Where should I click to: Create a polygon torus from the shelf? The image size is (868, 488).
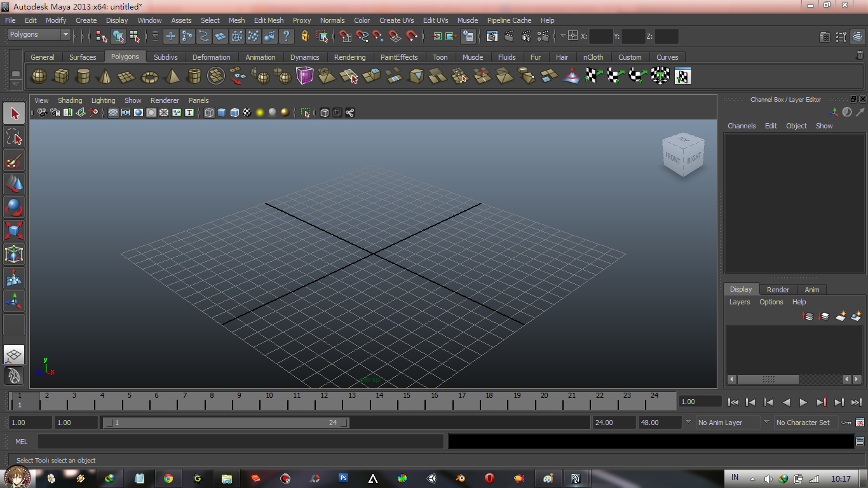pos(149,76)
